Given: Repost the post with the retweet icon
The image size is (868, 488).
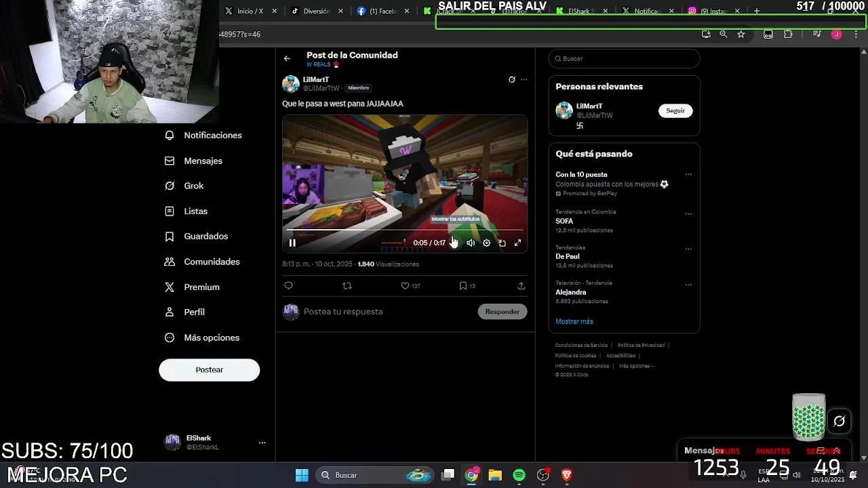Looking at the screenshot, I should coord(347,286).
